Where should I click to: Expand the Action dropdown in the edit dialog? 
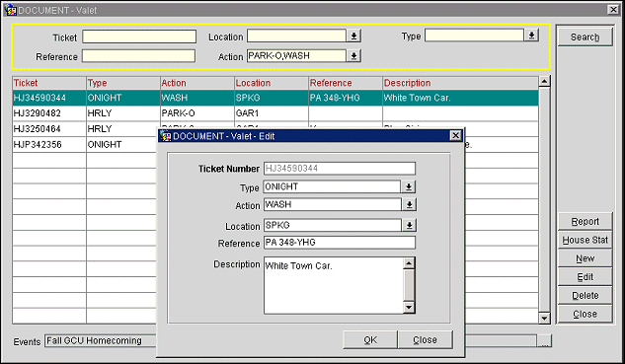coord(409,205)
